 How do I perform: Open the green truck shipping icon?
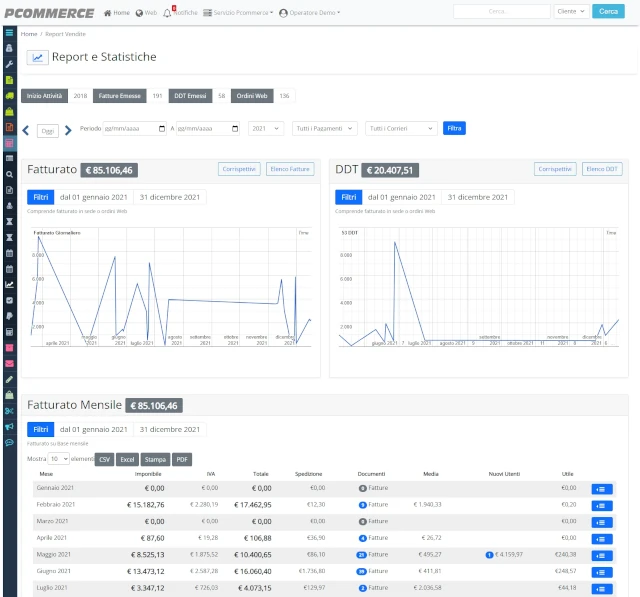pyautogui.click(x=9, y=95)
